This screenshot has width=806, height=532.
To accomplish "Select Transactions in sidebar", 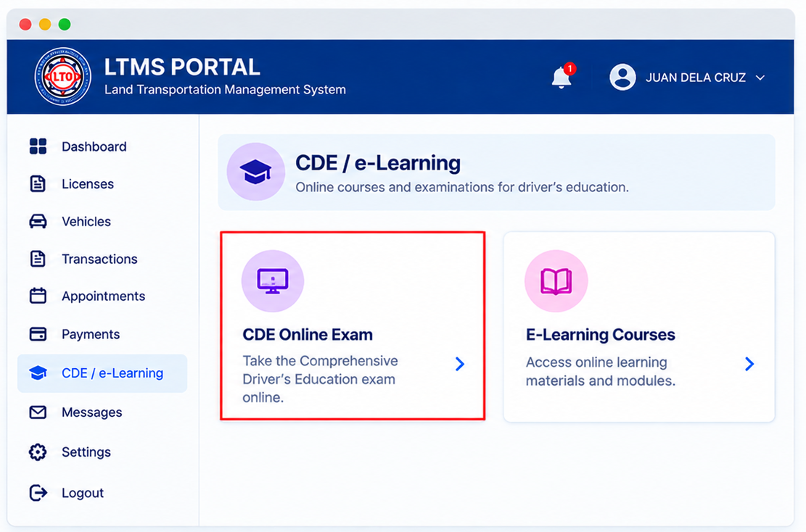I will coord(99,259).
